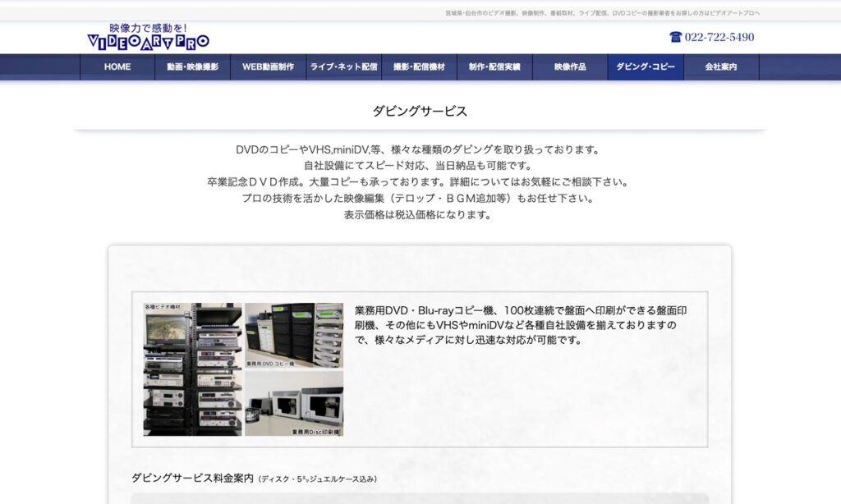Click the video equipment rack photo
Screen dimensions: 841x504
[193, 369]
